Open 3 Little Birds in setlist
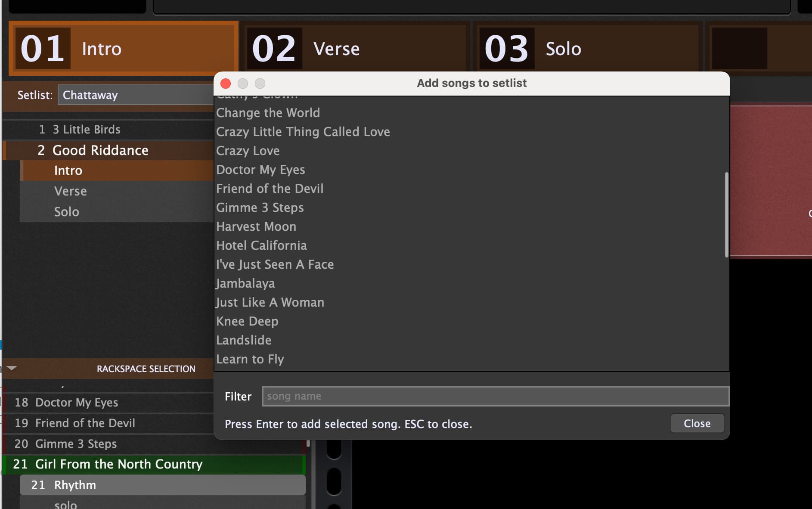The height and width of the screenshot is (509, 812). click(108, 129)
